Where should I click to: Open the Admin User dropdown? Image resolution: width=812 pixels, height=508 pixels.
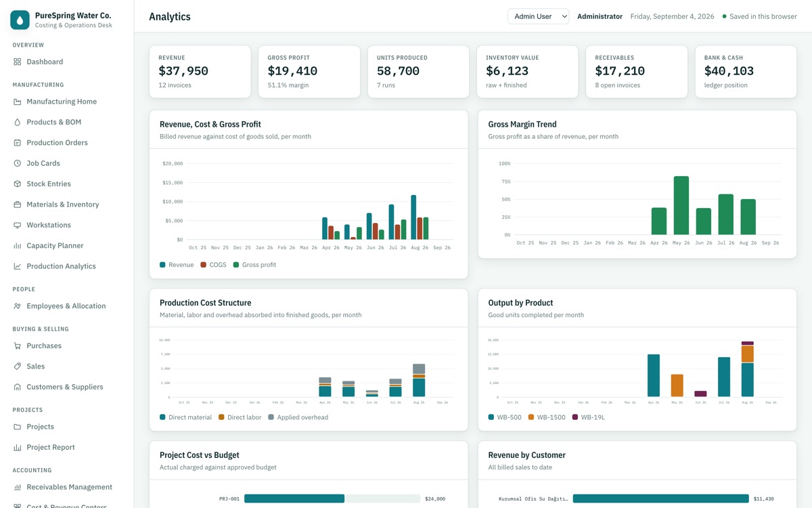pyautogui.click(x=538, y=16)
